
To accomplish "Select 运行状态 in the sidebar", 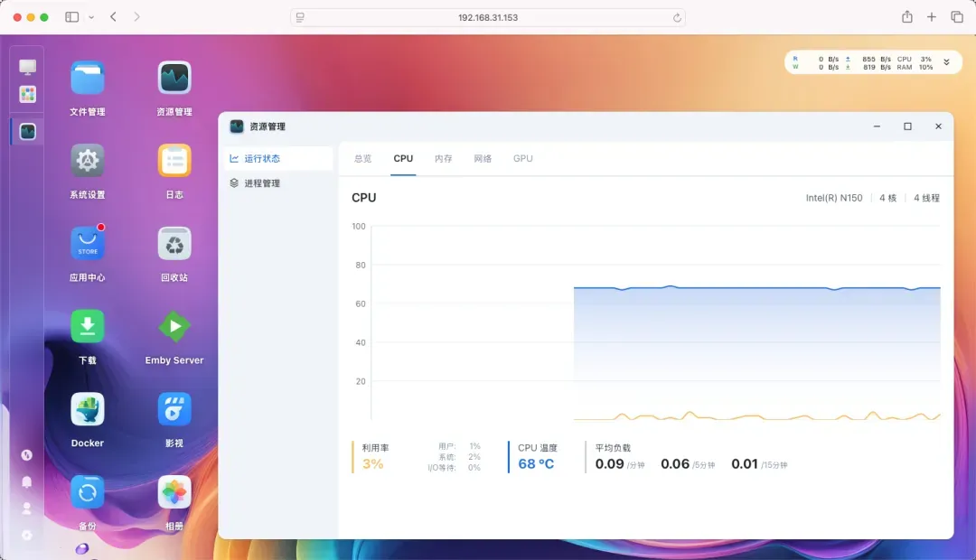I will pos(262,159).
